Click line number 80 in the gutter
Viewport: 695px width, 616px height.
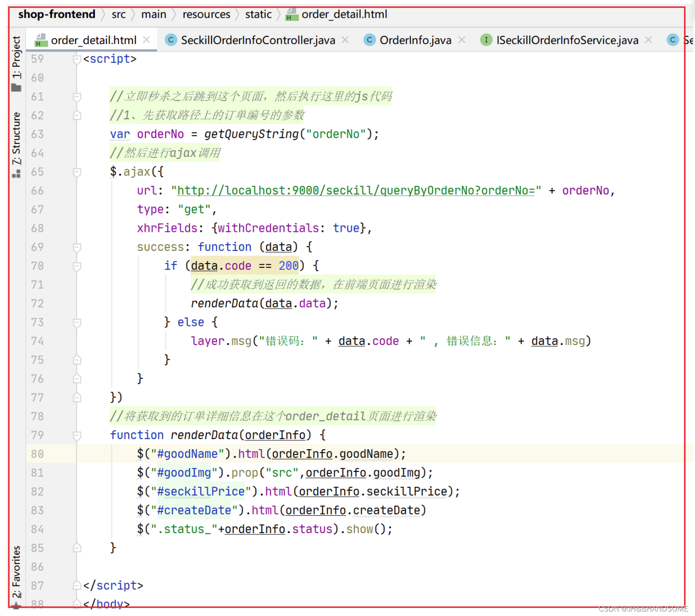pyautogui.click(x=37, y=454)
